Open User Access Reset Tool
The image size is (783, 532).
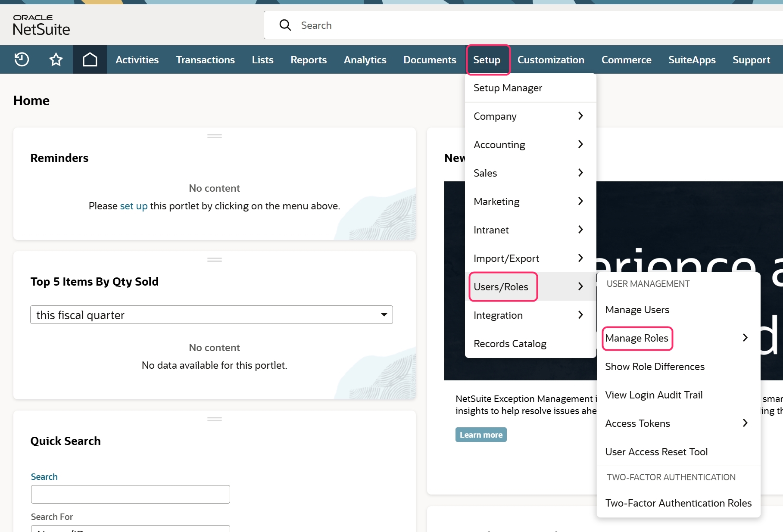click(x=679, y=452)
